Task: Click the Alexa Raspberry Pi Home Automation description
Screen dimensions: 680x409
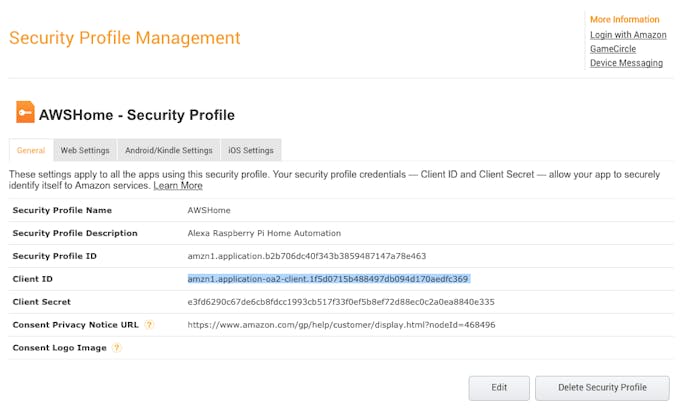Action: 264,233
